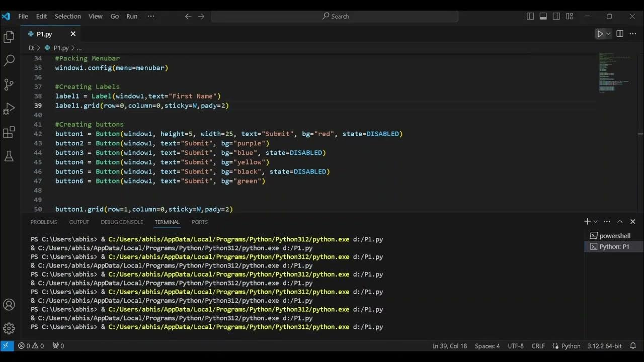Split the editor to the right
Image resolution: width=644 pixels, height=362 pixels.
620,34
